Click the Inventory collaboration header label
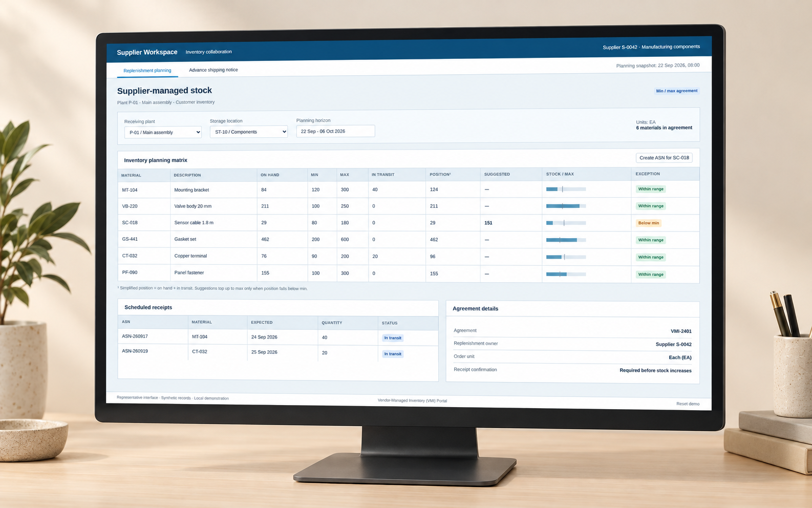The image size is (812, 508). (x=208, y=52)
